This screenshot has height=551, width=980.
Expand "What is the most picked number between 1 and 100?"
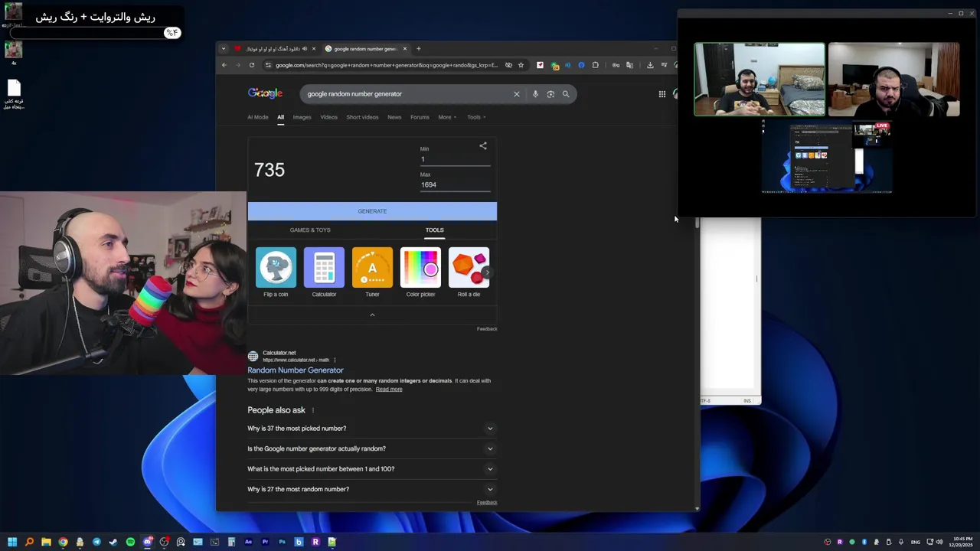pyautogui.click(x=371, y=469)
